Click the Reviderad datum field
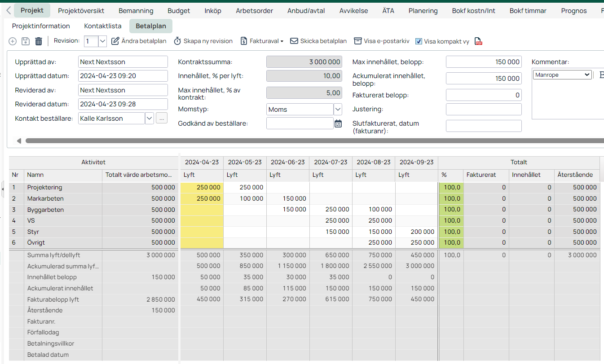Viewport: 604px width, 364px height. (x=123, y=104)
